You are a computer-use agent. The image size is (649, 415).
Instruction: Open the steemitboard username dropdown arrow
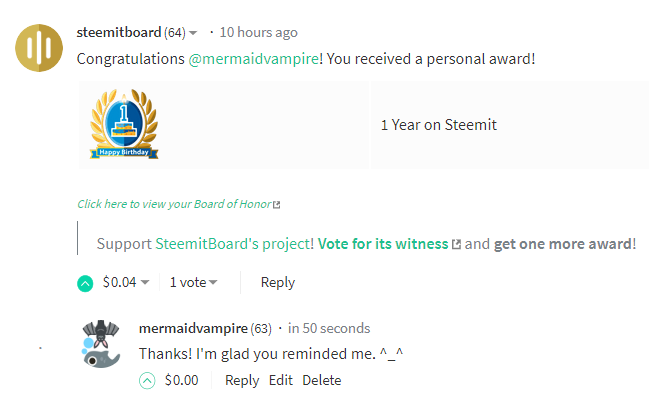pyautogui.click(x=193, y=33)
